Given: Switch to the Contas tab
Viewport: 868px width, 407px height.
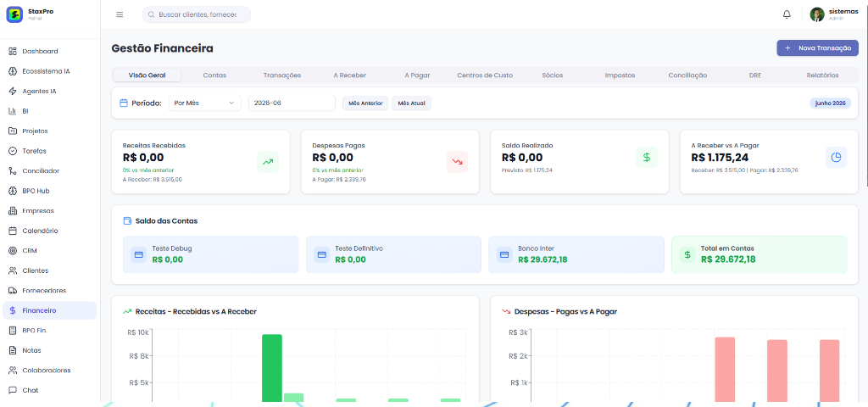Looking at the screenshot, I should 214,75.
